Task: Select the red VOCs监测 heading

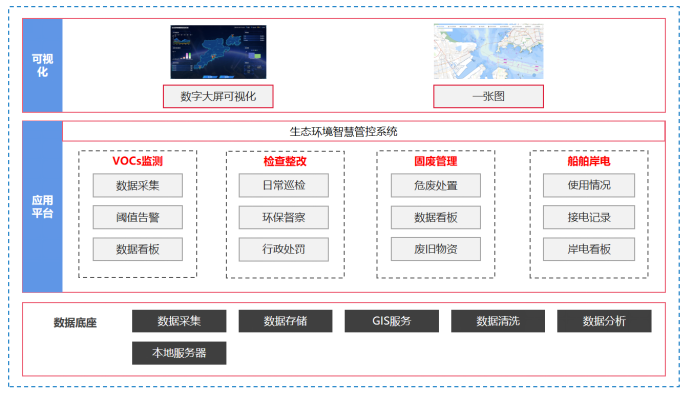Action: coord(137,161)
